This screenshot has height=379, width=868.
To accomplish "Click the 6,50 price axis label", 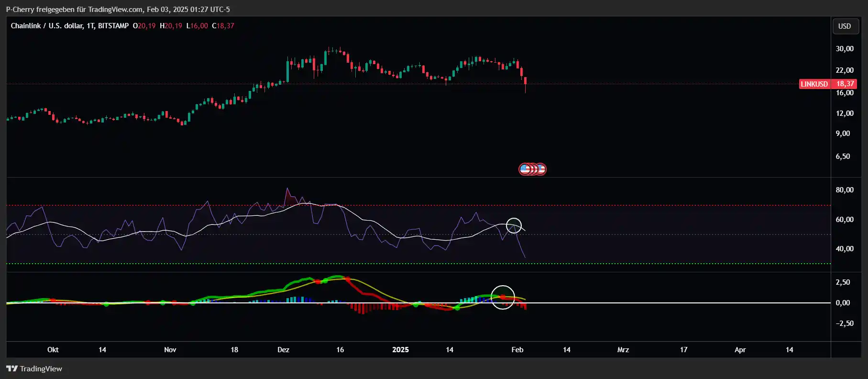I will pos(843,156).
